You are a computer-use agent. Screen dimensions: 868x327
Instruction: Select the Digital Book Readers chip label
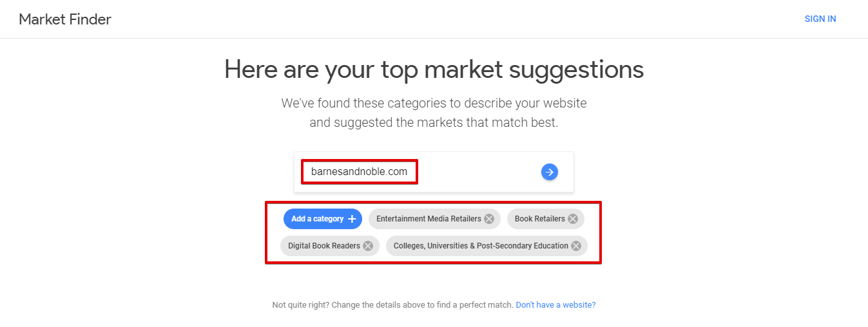click(x=324, y=246)
